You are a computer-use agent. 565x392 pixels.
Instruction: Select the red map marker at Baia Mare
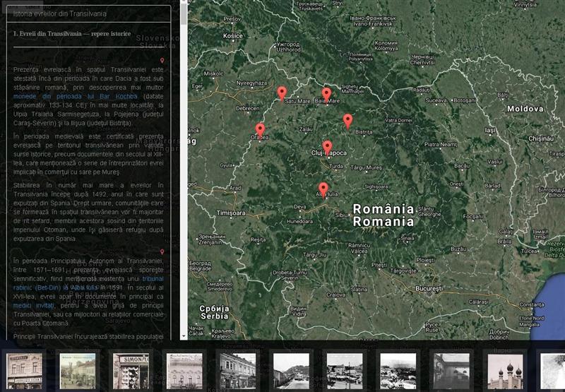tap(326, 95)
